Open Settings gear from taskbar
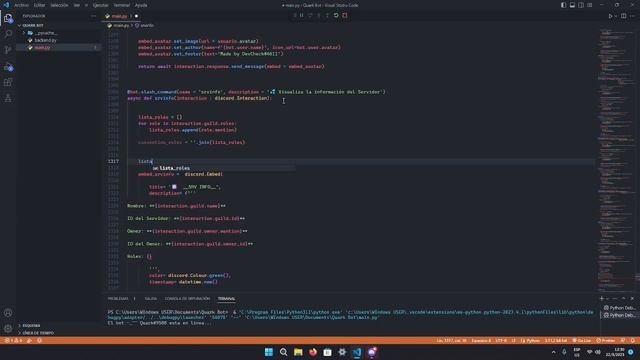The height and width of the screenshot is (360, 640). coord(342,352)
